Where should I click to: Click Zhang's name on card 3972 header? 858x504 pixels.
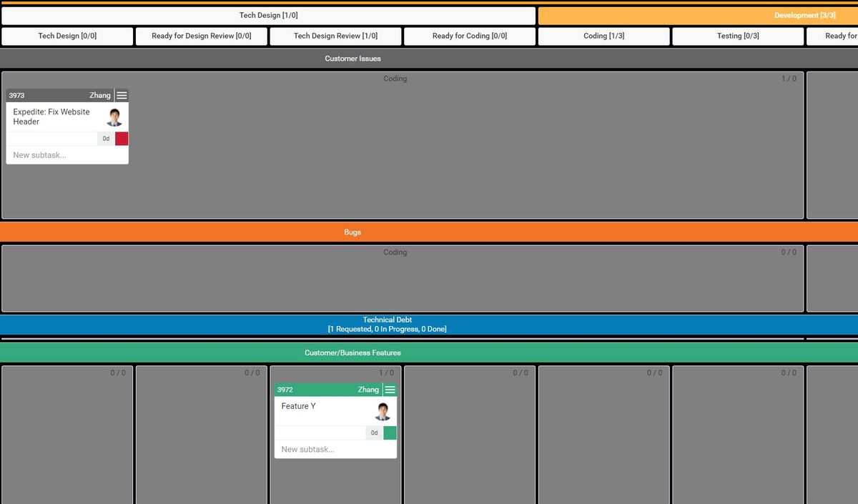pos(368,389)
